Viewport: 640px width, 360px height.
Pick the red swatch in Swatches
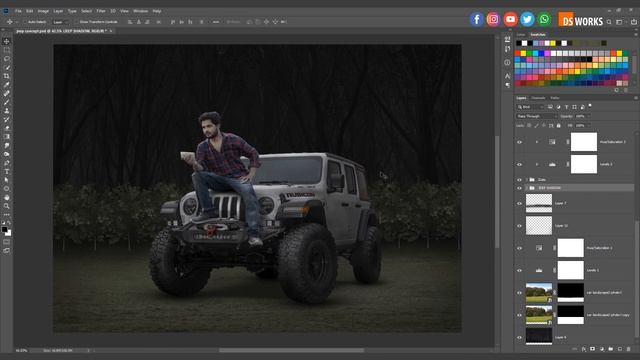tap(518, 53)
